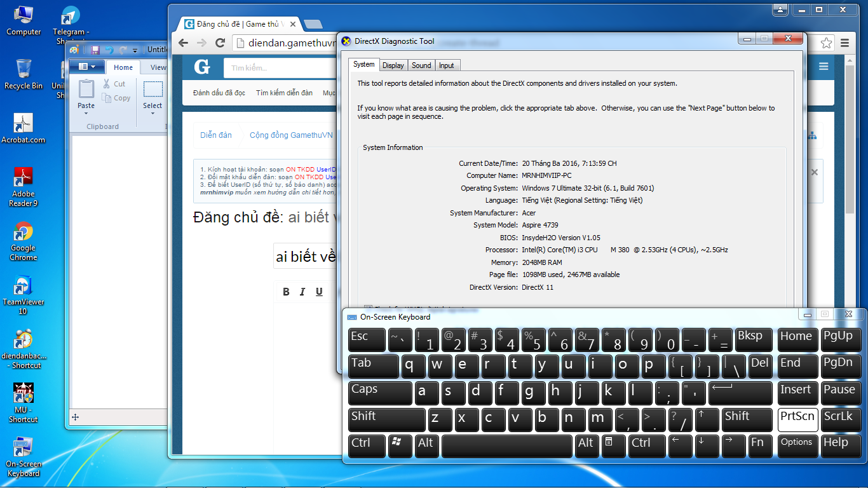Open the Telegram shortcut on desktop
This screenshot has height=488, width=868.
pyautogui.click(x=71, y=24)
